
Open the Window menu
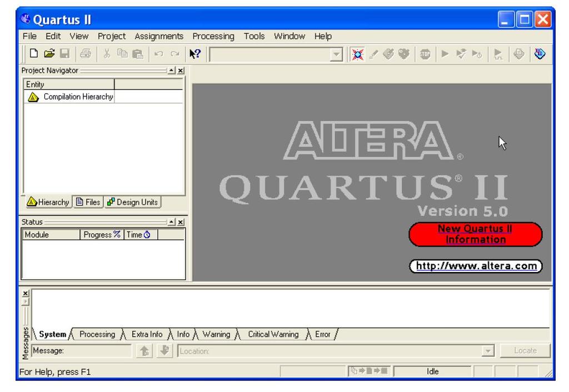click(290, 36)
